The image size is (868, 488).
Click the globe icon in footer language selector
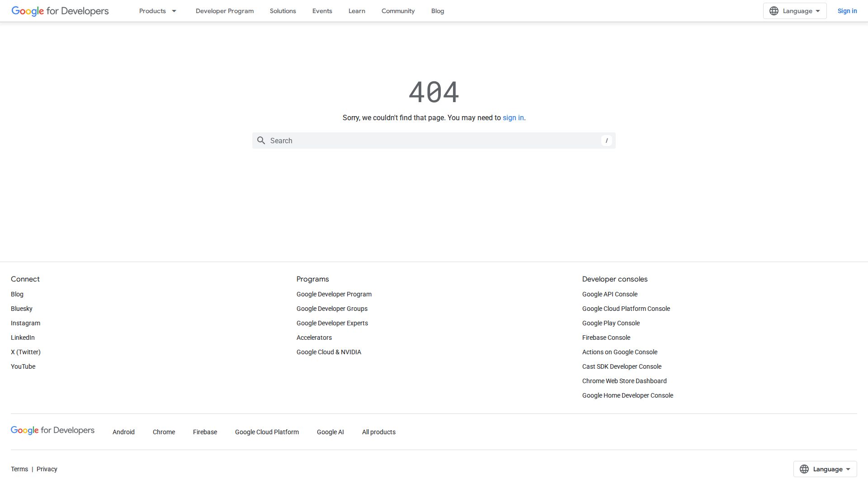click(x=804, y=469)
